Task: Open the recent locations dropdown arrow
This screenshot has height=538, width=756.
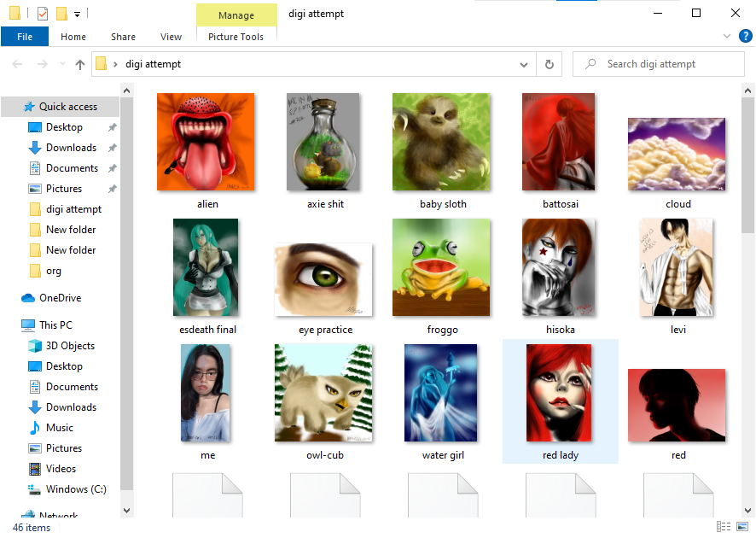Action: click(x=62, y=64)
